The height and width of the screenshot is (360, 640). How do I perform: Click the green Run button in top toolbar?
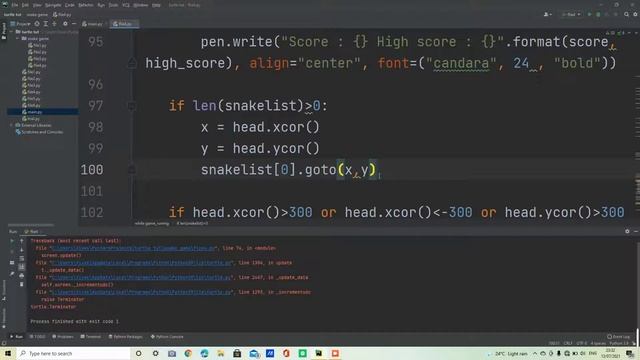(589, 14)
